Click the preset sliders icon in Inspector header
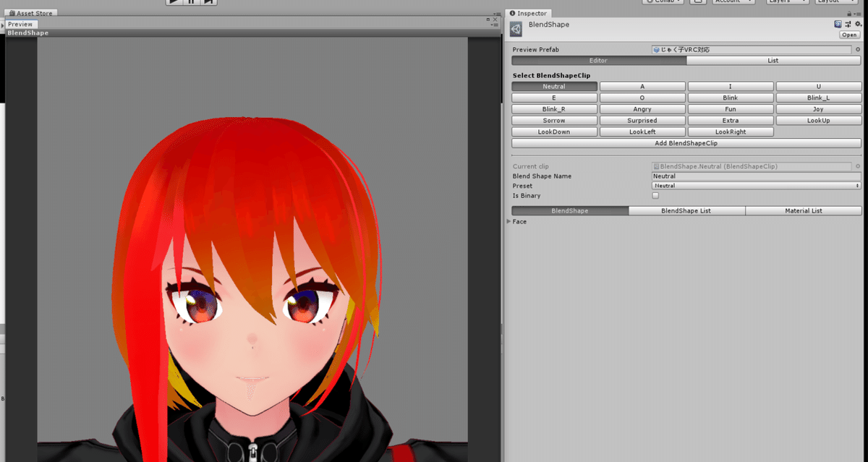Screen dimensions: 868x462 click(848, 25)
